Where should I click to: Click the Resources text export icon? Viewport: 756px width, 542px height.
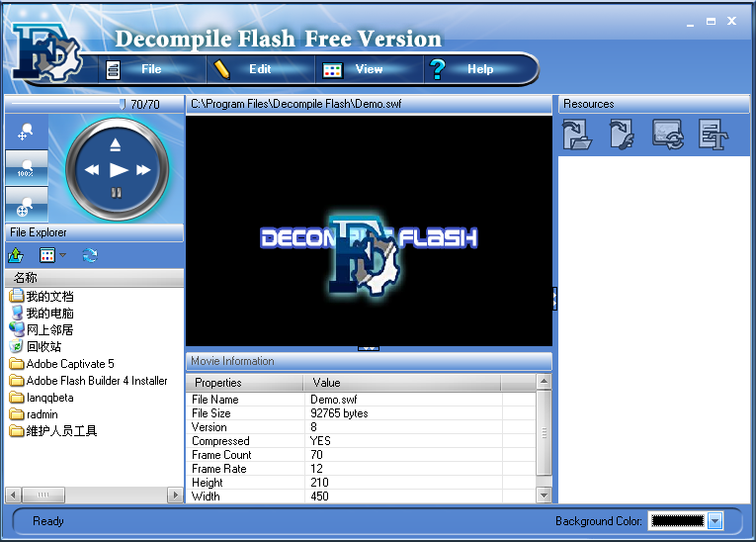pyautogui.click(x=714, y=135)
